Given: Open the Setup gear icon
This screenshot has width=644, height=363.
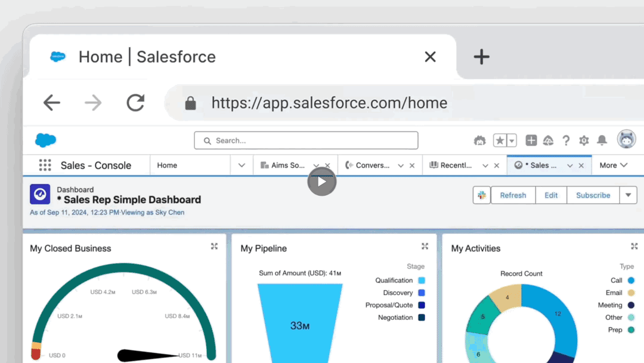Looking at the screenshot, I should 584,140.
